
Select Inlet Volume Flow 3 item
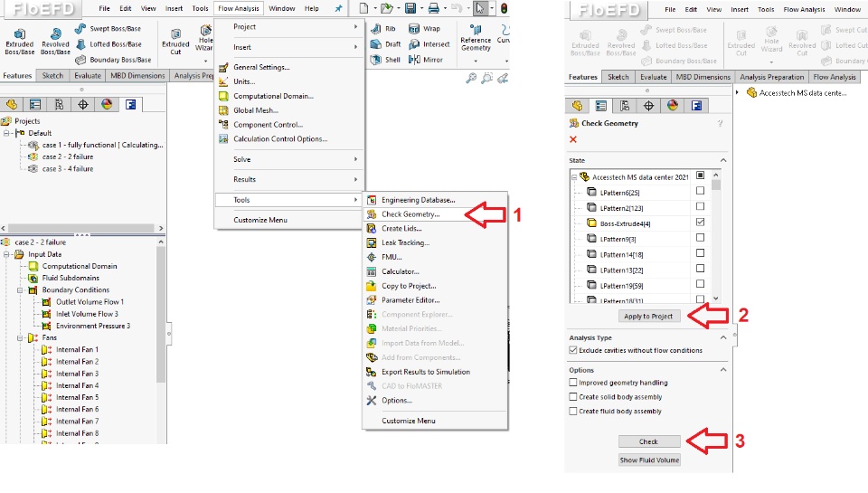(87, 314)
